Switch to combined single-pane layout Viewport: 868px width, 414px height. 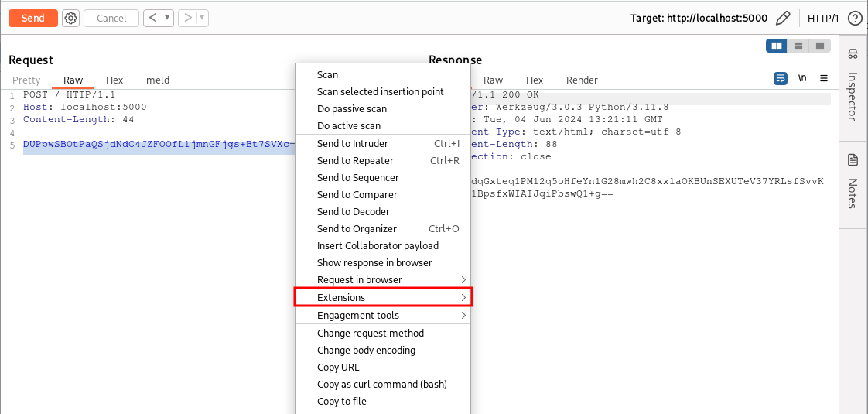point(818,46)
